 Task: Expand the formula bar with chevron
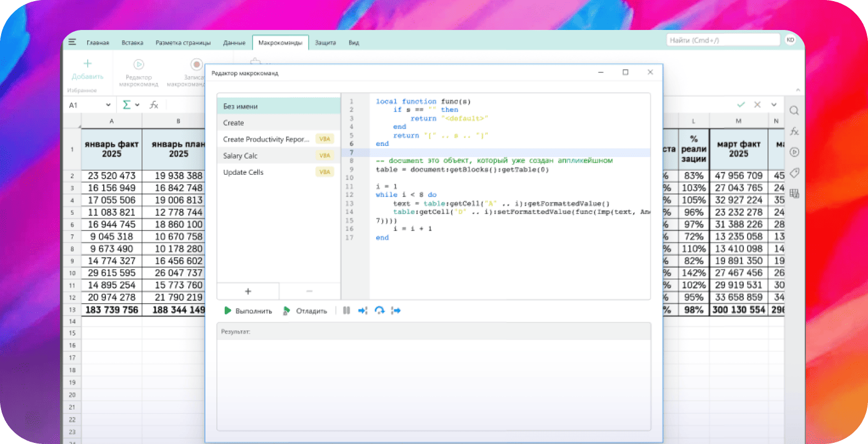tap(774, 105)
